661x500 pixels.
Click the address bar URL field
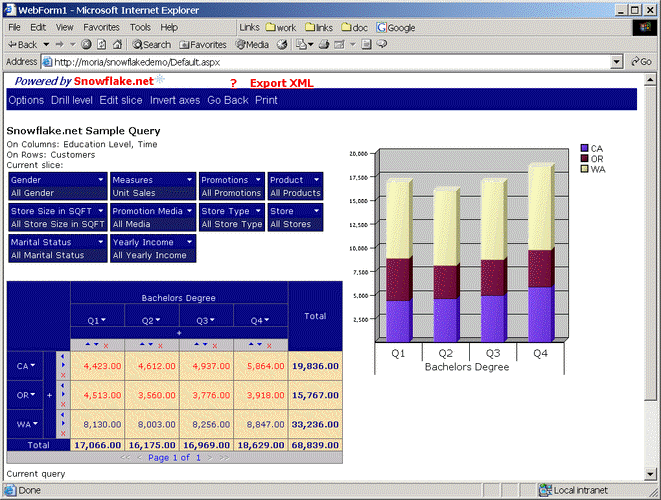pyautogui.click(x=327, y=62)
